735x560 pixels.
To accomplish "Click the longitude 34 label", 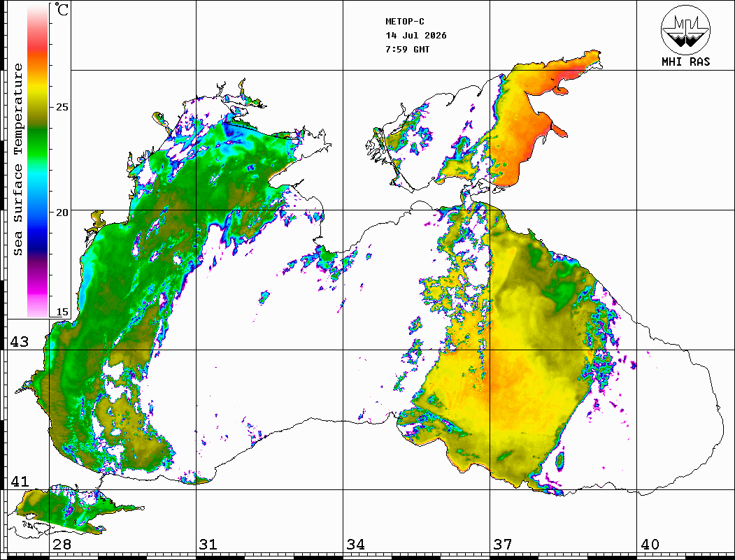I will click(355, 545).
